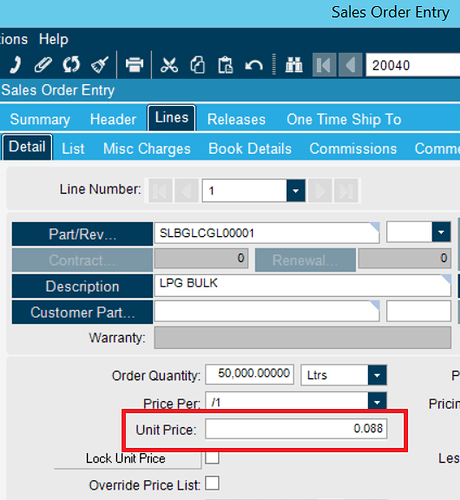Open the One Time Ship To tab
460x500 pixels.
[x=344, y=119]
